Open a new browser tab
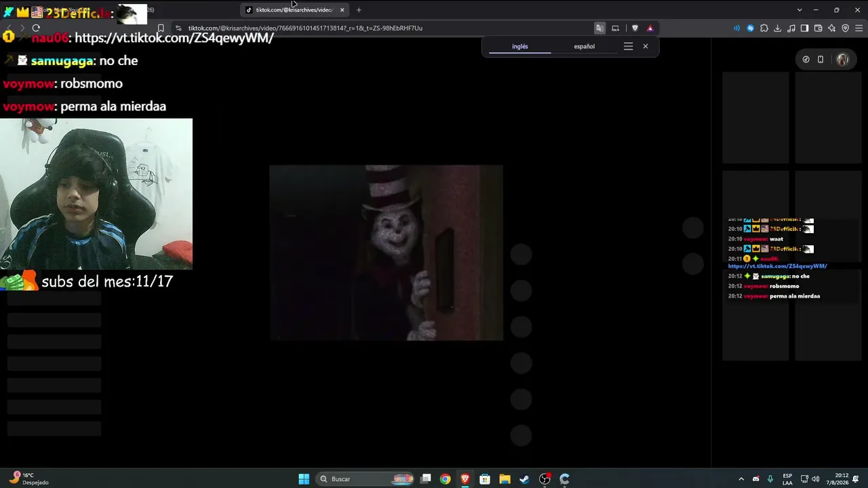 359,10
